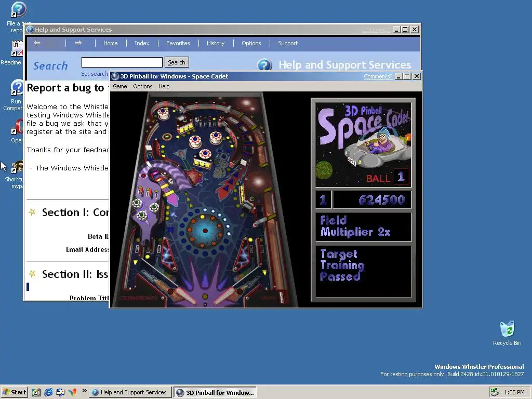The width and height of the screenshot is (532, 399).
Task: Click the pinball icon in the 3D Pinball title bar
Action: pos(115,76)
